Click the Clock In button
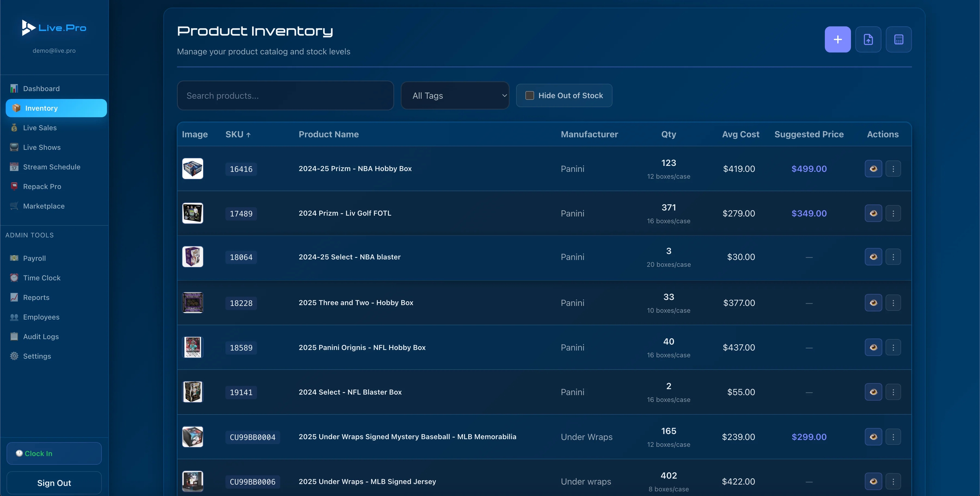 54,453
